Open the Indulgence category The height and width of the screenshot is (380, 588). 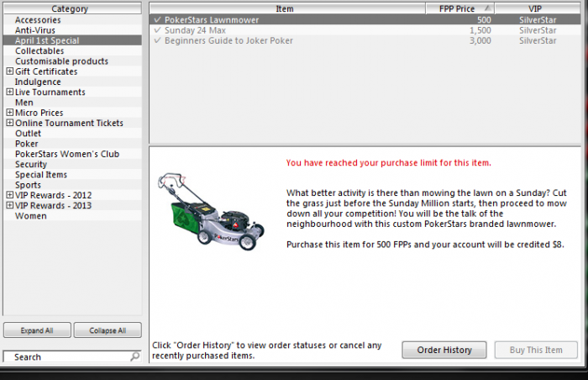[x=38, y=82]
